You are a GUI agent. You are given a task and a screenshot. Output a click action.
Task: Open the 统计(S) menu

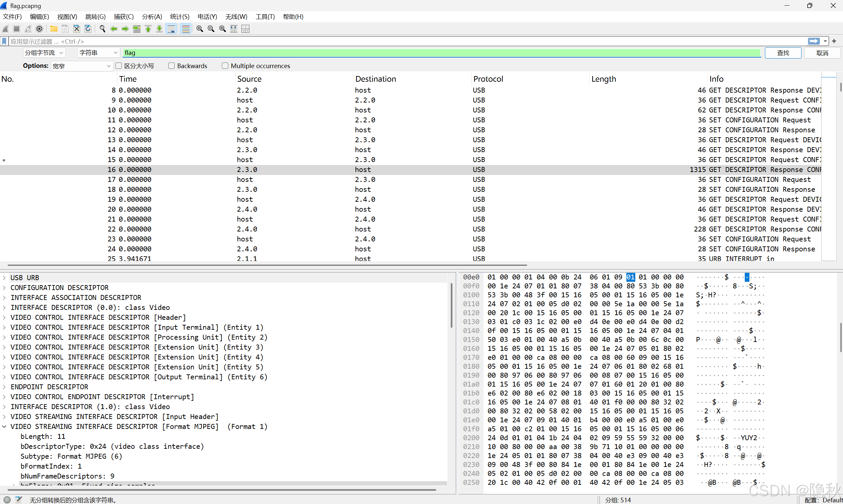click(x=180, y=16)
